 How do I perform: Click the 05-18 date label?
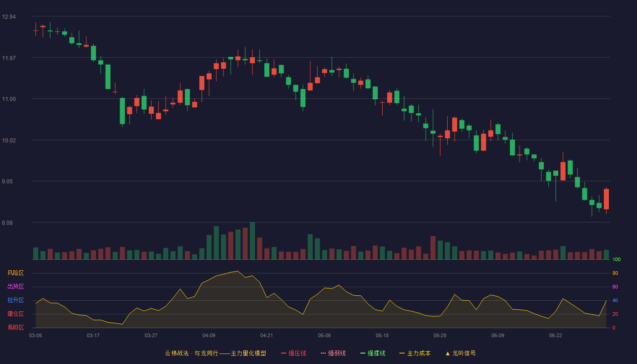[382, 335]
